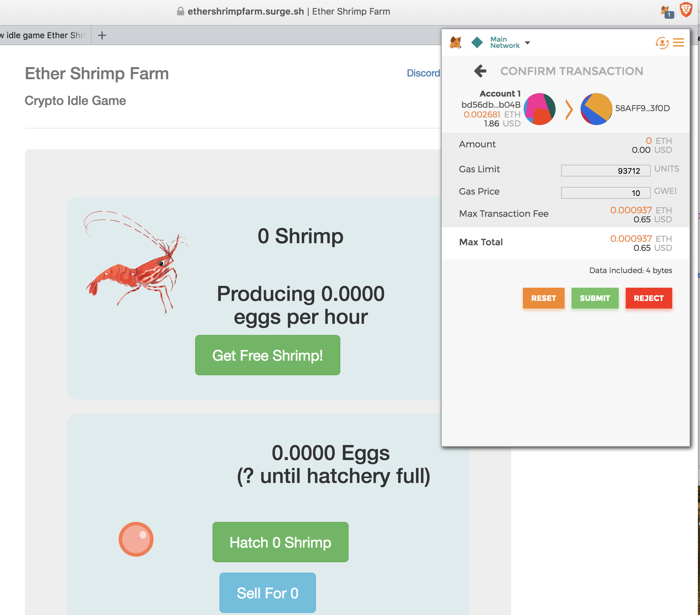Click the recipient address 58AFF9...3f0D text
The image size is (700, 615).
[642, 108]
